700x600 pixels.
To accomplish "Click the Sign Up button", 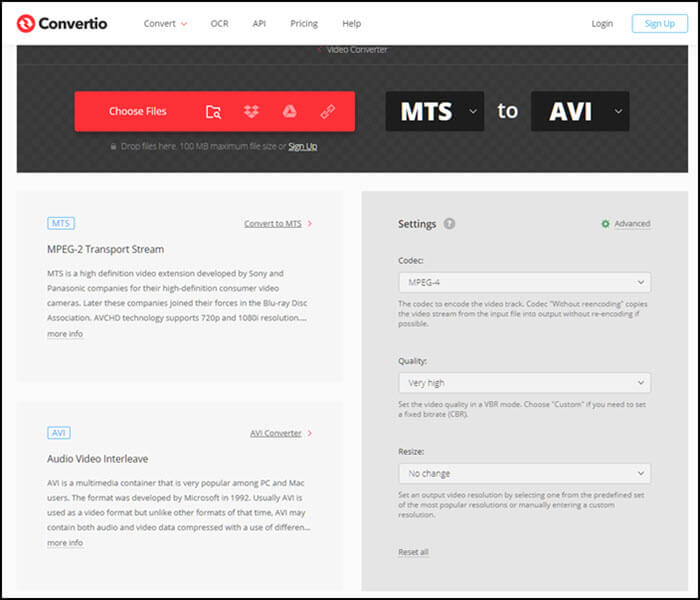I will click(659, 23).
